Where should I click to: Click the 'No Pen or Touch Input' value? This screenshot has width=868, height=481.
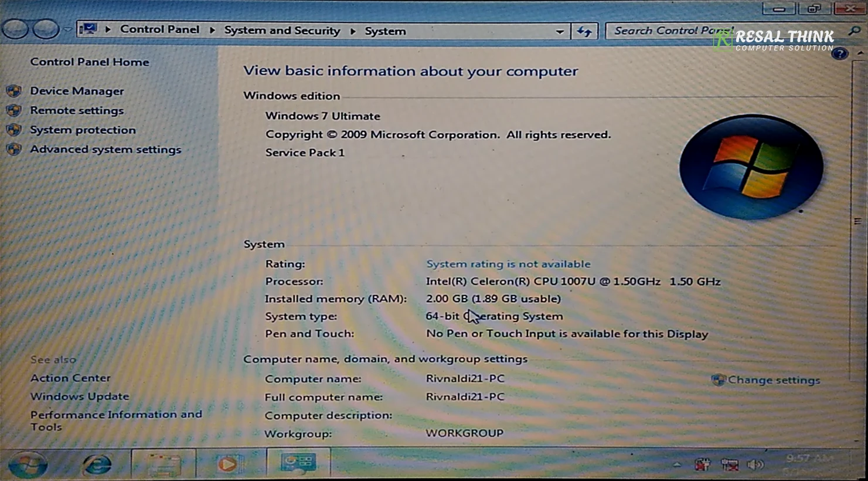[567, 334]
